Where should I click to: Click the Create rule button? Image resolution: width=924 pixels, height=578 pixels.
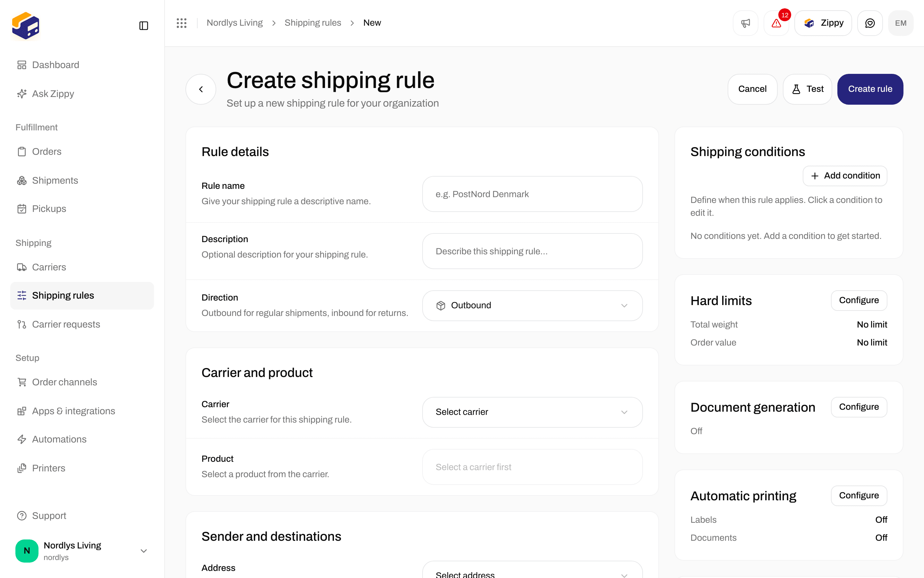pos(870,89)
